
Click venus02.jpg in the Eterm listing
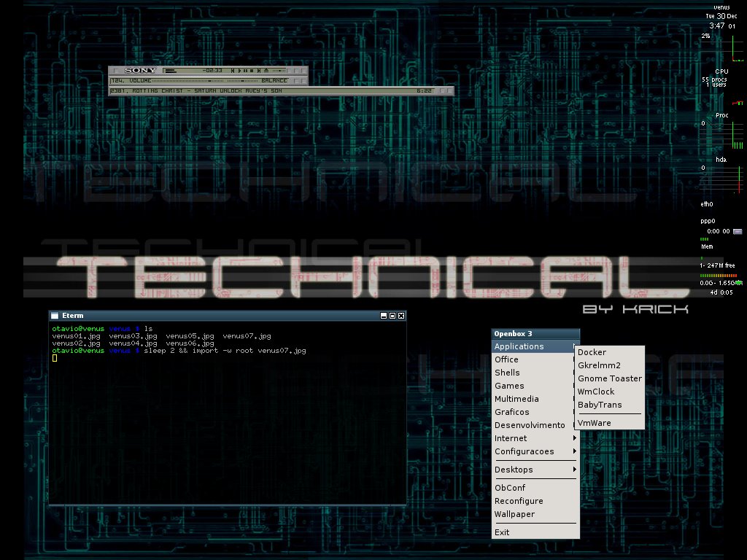click(76, 343)
